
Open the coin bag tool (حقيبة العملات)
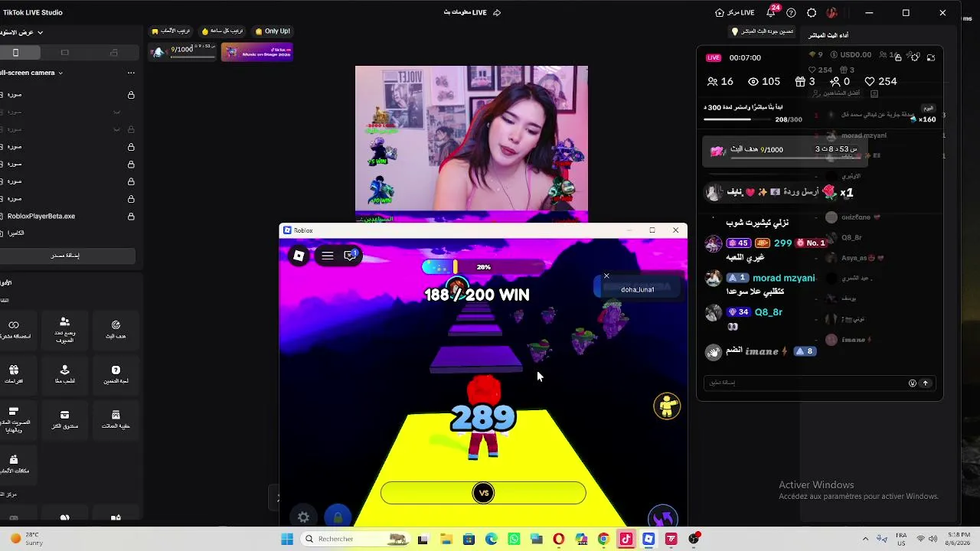pyautogui.click(x=116, y=419)
